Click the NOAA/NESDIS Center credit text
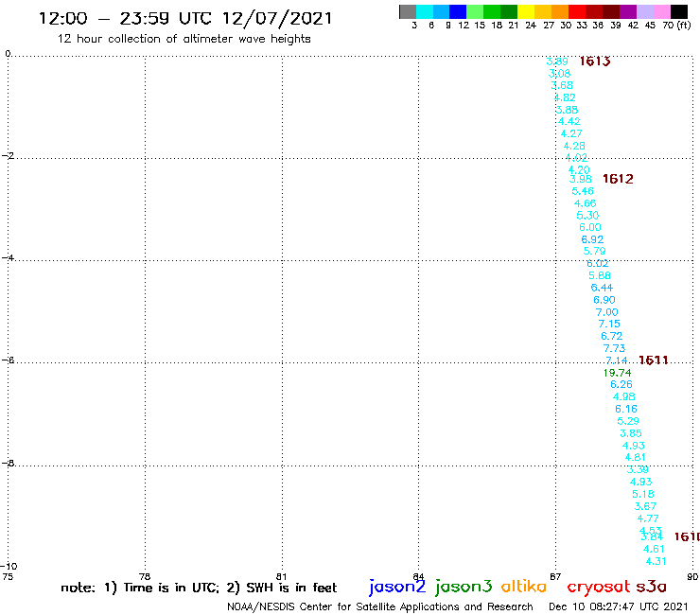700x615 pixels. [x=380, y=607]
